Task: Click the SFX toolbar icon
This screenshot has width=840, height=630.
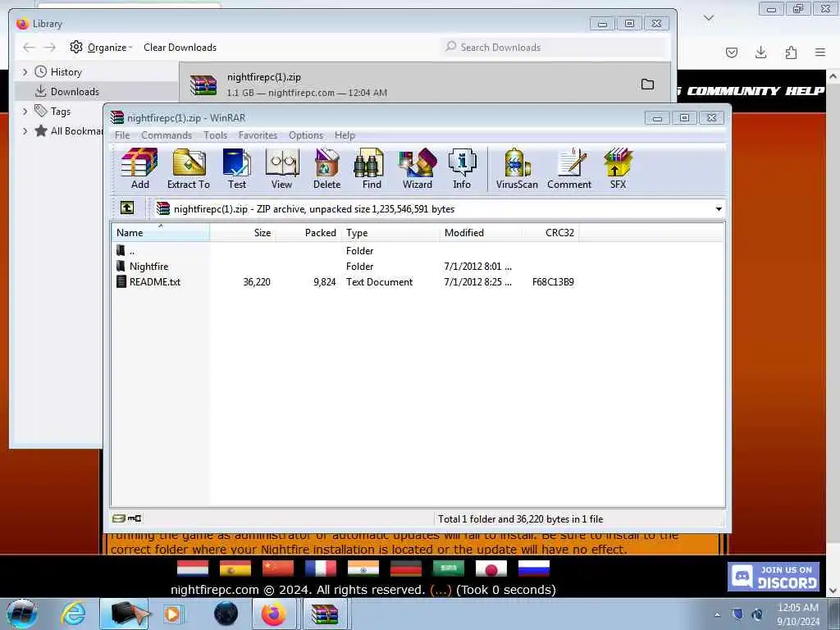Action: click(x=618, y=169)
